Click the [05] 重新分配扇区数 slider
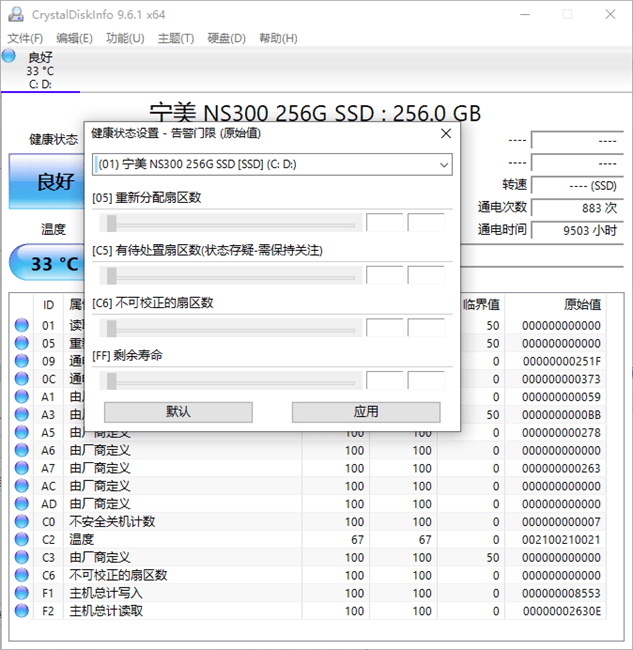The height and width of the screenshot is (650, 633). [x=224, y=223]
